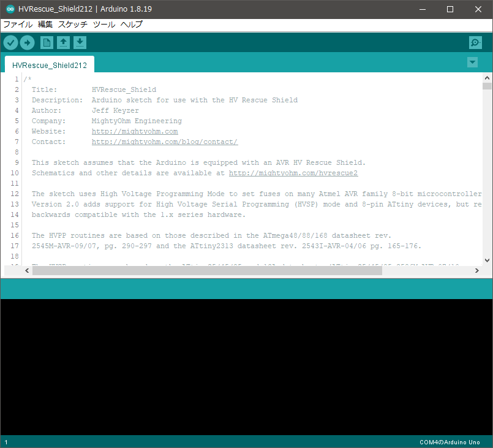Click the vertical scrollbar down arrow
Screen dimensions: 493x448
[487, 260]
